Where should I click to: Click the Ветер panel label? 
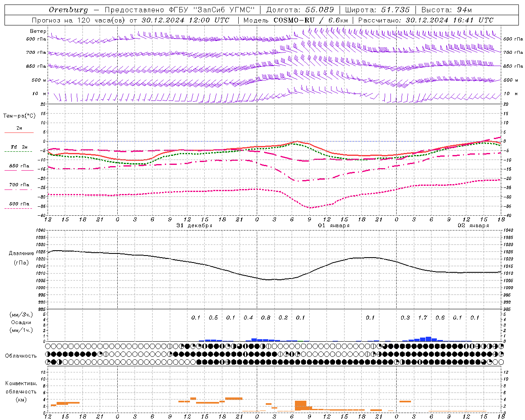tap(38, 31)
